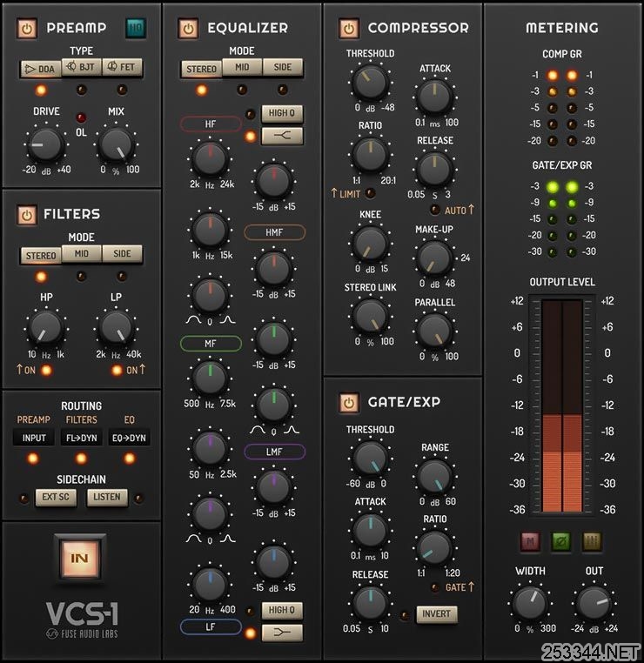Viewport: 644px width, 663px height.
Task: Click the compressor KNEE knob
Action: (x=371, y=244)
